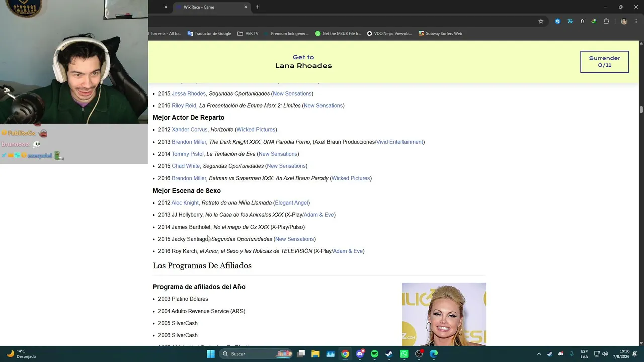Follow the Elegant Angel link
Screen dimensions: 644x362
291,203
